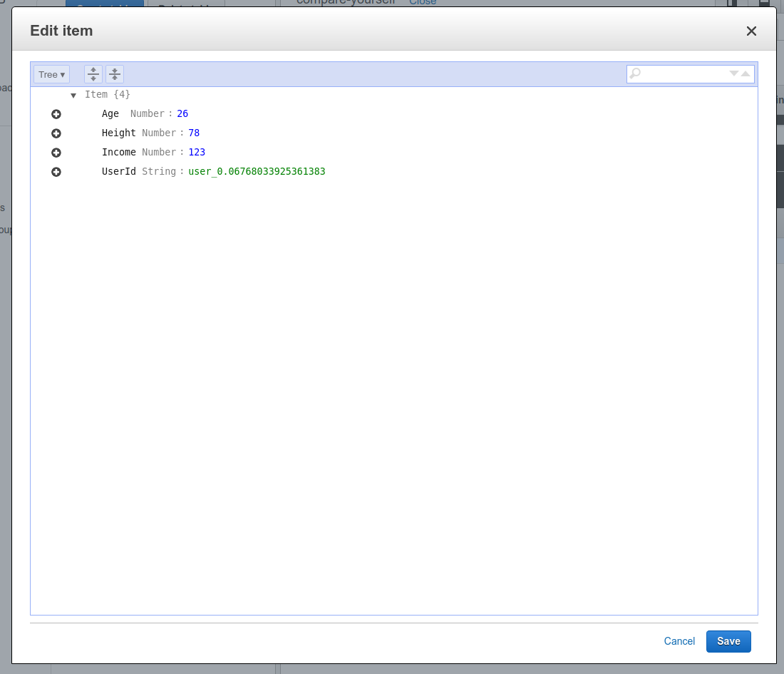Click the Height attribute name
Viewport: 784px width, 674px height.
[x=118, y=133]
